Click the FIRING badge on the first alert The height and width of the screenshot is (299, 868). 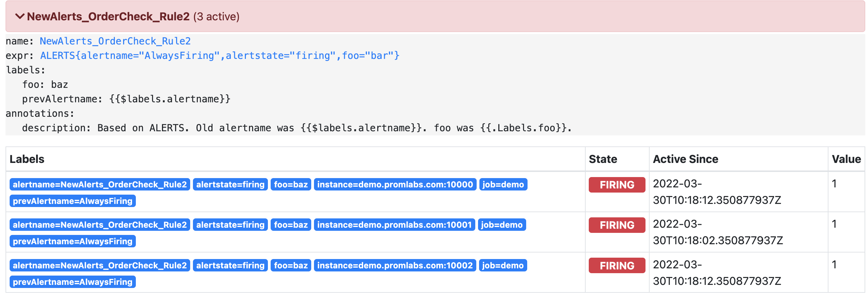(616, 185)
